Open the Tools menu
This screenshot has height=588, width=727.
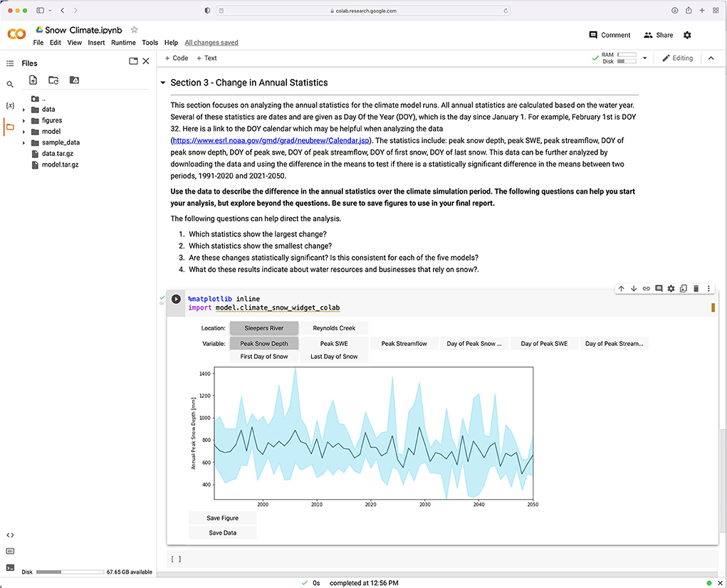click(150, 43)
